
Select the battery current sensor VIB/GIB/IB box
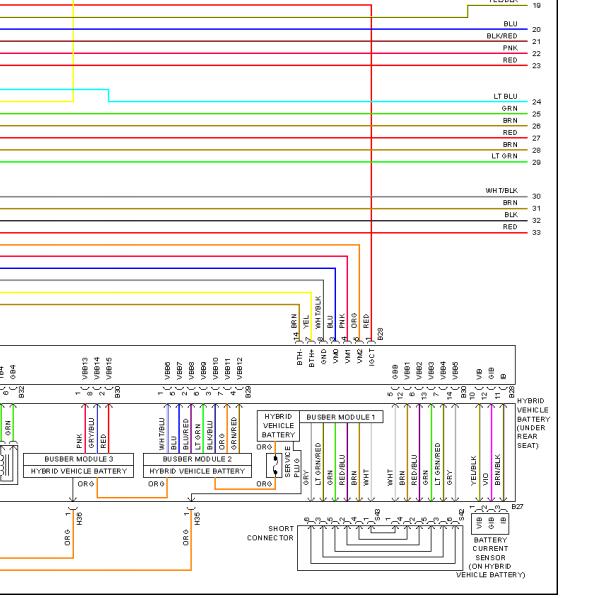coord(490,523)
